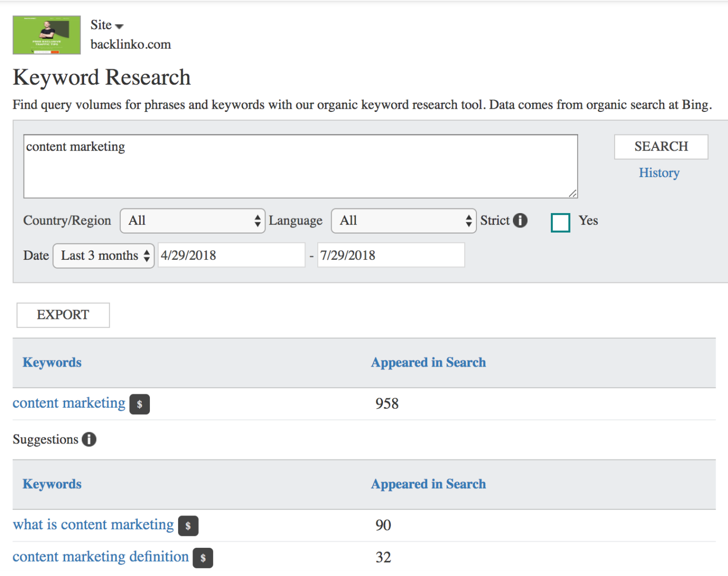Open the search History
Viewport: 728px width, 576px height.
point(659,173)
